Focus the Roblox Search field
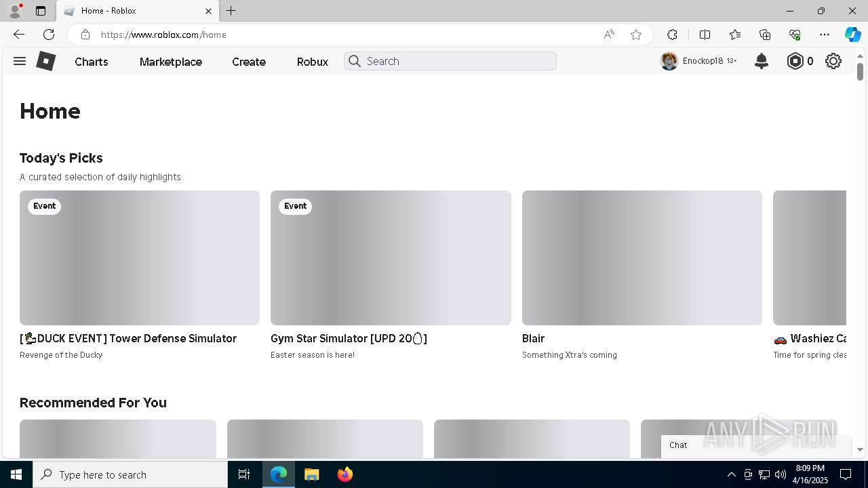Screen dimensions: 868x488 click(450, 61)
